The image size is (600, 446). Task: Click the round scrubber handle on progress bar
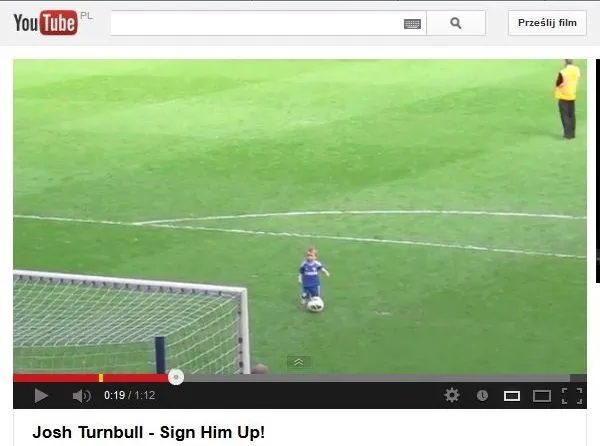pos(176,378)
